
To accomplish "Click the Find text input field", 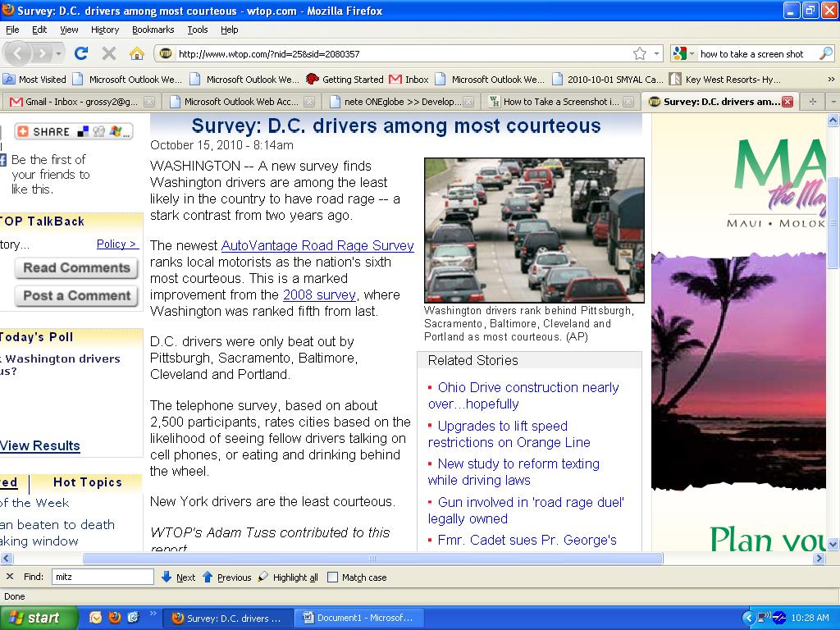I will coord(102,577).
